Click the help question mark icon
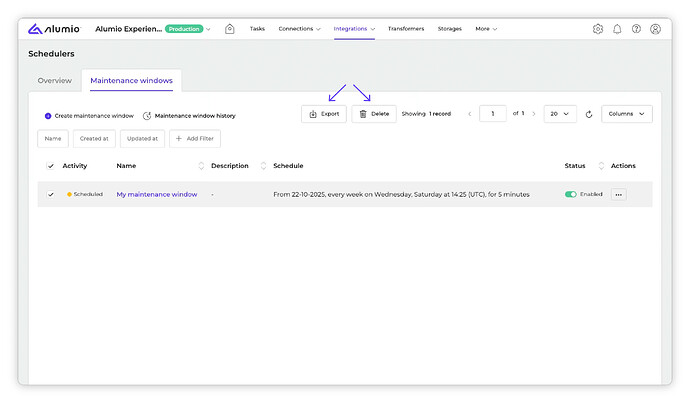This screenshot has height=403, width=690. click(x=636, y=29)
